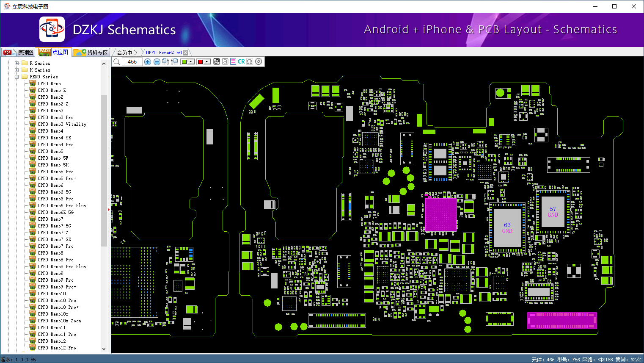Viewport: 644px width, 363px height.
Task: Click the magnifier search icon in toolbar
Action: click(117, 62)
